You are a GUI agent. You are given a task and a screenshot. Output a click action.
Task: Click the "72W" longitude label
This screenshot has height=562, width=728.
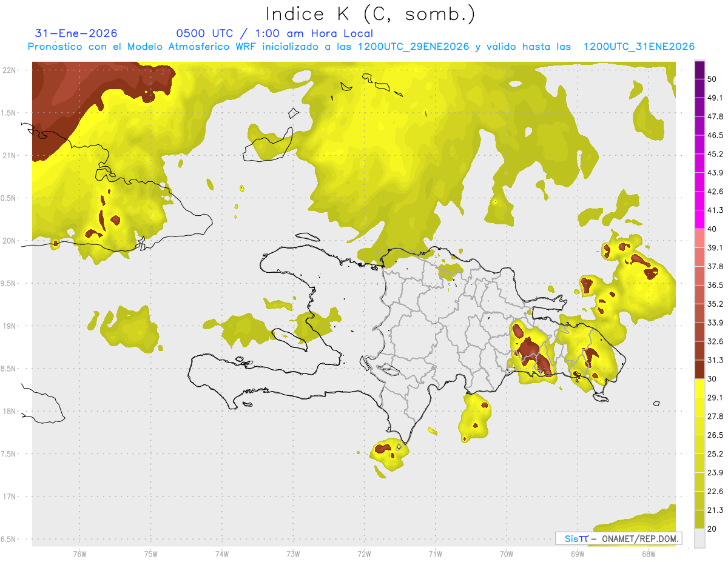[x=364, y=554]
